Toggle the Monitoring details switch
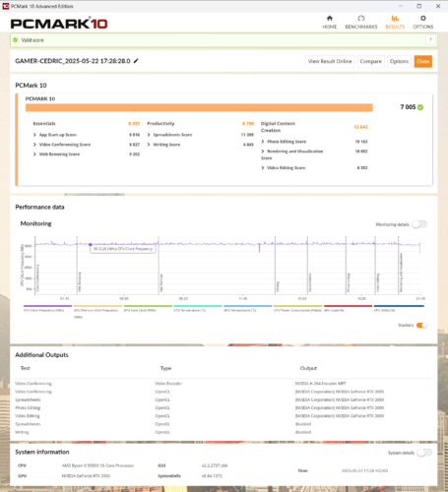 tap(419, 224)
